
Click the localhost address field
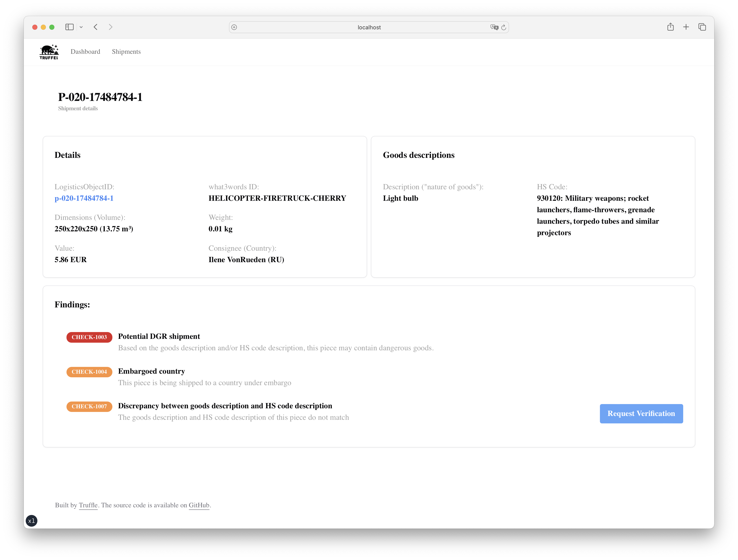pyautogui.click(x=369, y=27)
